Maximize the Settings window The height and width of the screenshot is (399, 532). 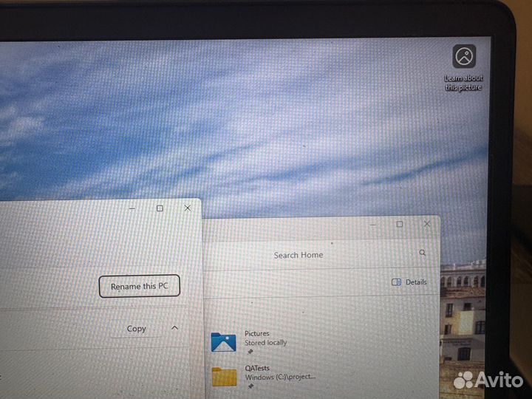tap(160, 208)
